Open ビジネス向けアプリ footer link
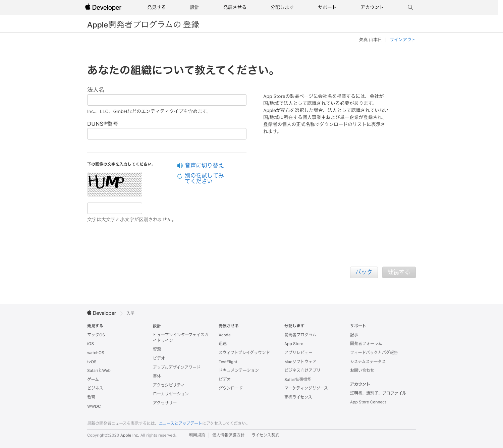Image resolution: width=503 pixels, height=448 pixels. (x=302, y=370)
